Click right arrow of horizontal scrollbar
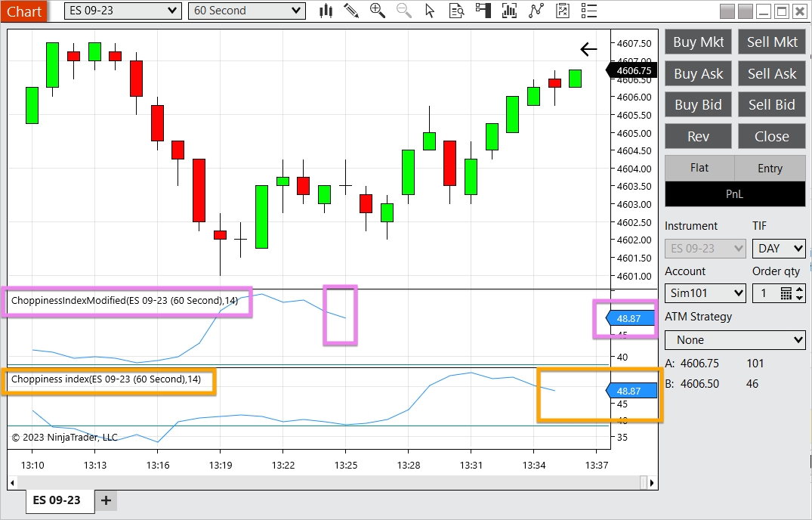The width and height of the screenshot is (812, 520). click(652, 483)
